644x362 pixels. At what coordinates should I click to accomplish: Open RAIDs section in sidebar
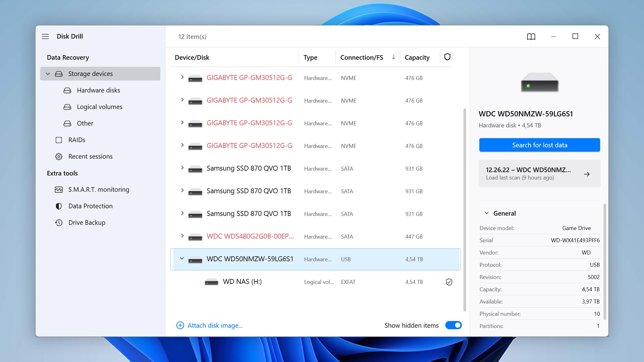(77, 140)
